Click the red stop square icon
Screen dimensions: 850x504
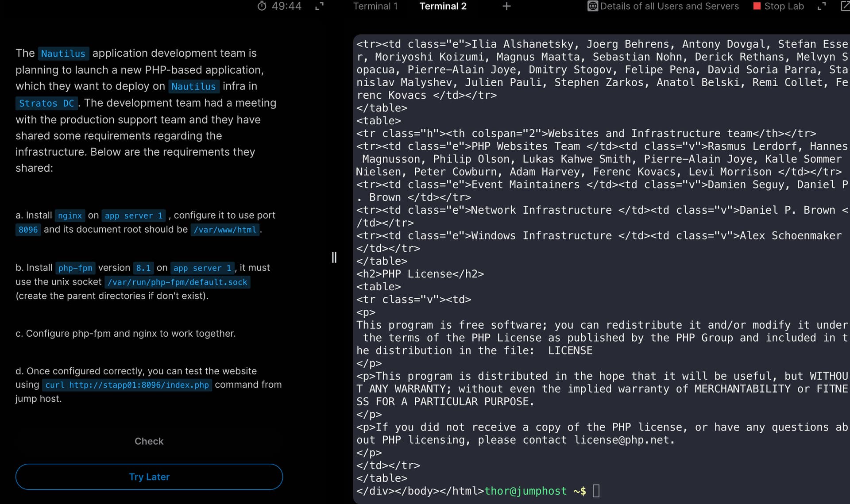click(x=757, y=6)
